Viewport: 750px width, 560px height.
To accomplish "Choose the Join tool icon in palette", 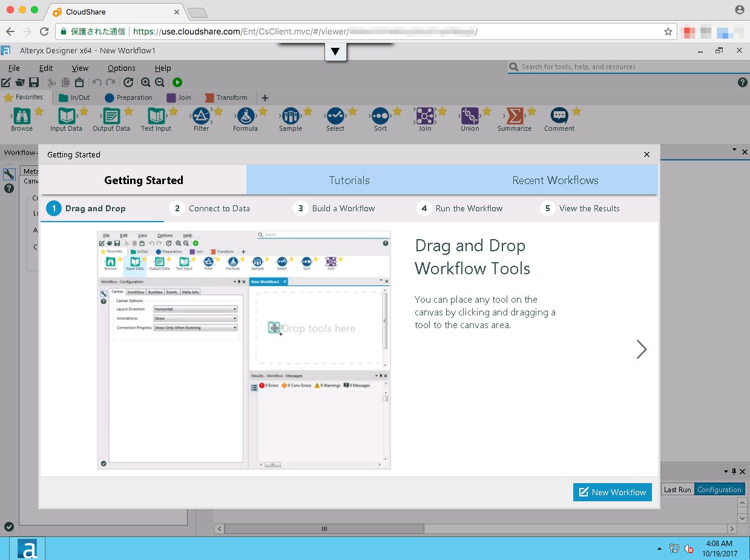I will (x=425, y=116).
